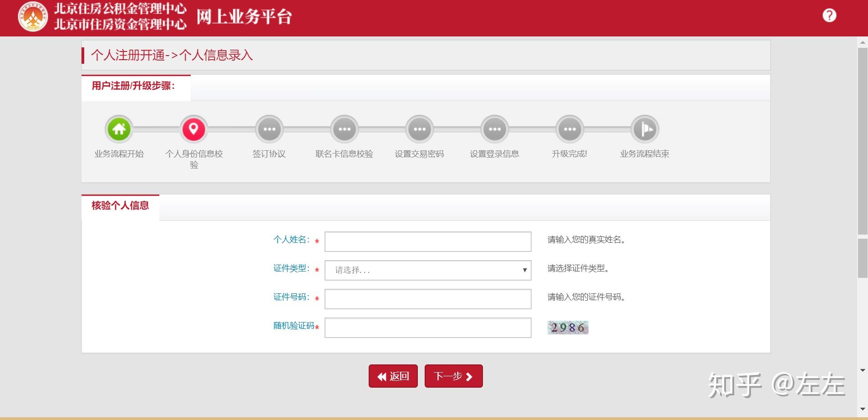The image size is (868, 420).
Task: Click the 请输入您的证件号码 hint text
Action: [x=586, y=297]
